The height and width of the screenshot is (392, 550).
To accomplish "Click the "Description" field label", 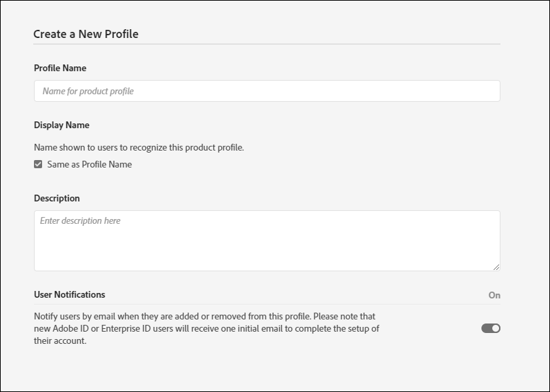I will [56, 198].
